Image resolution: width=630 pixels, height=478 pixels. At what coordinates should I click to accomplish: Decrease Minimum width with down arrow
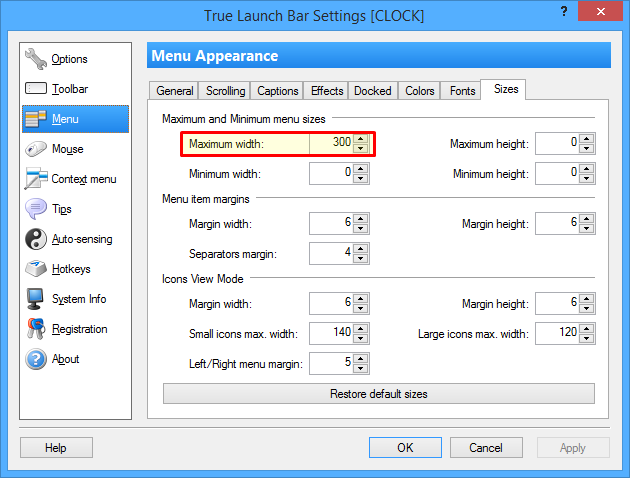click(361, 179)
